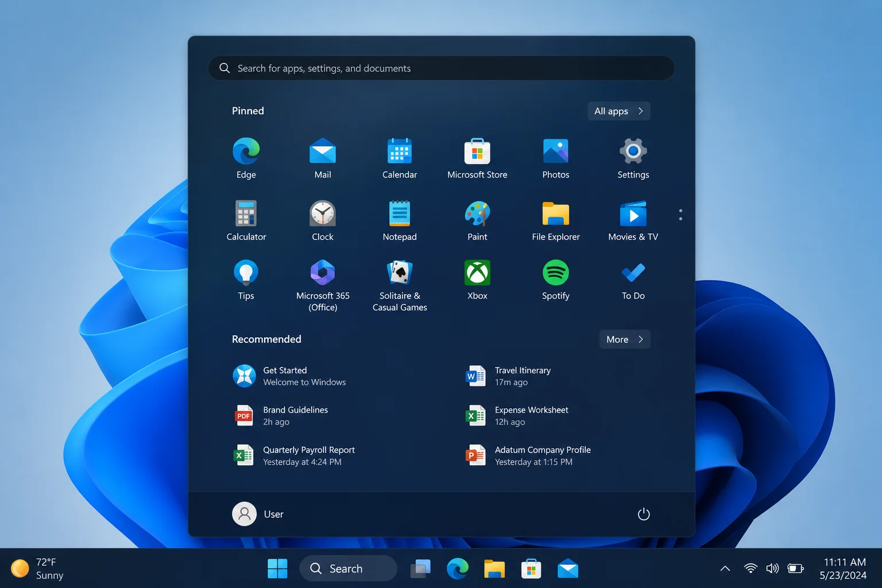Open Microsoft Store from the taskbar
Screen dimensions: 882x588
tap(531, 568)
